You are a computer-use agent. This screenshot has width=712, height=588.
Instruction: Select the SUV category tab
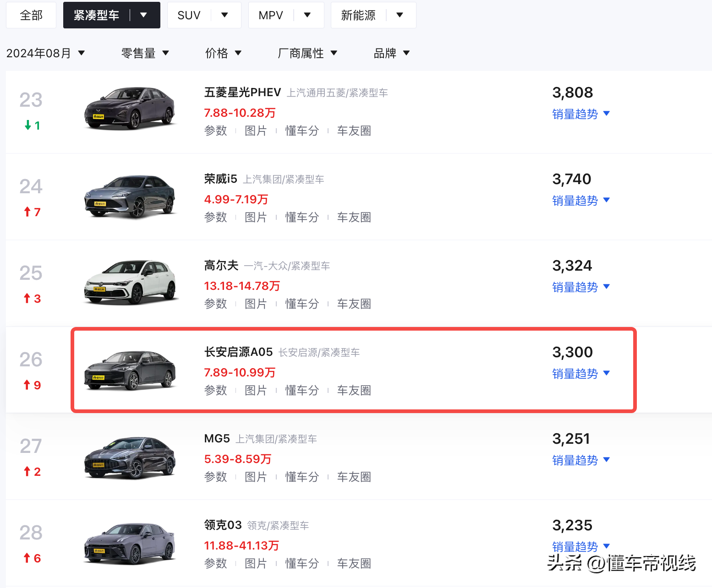click(x=189, y=15)
